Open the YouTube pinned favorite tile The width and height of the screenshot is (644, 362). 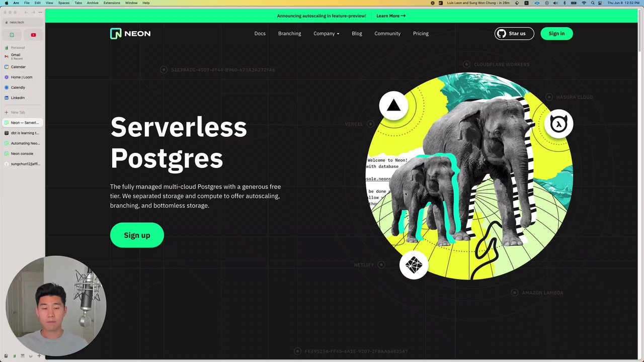[x=33, y=35]
